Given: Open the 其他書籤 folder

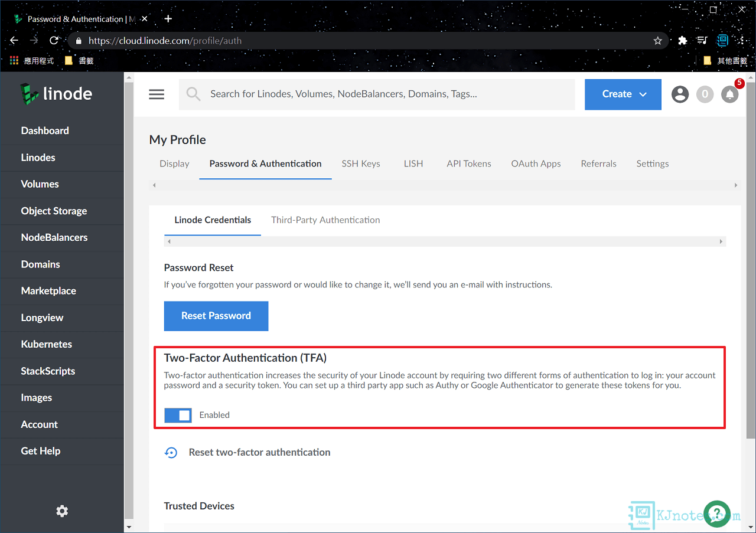Looking at the screenshot, I should pyautogui.click(x=725, y=60).
